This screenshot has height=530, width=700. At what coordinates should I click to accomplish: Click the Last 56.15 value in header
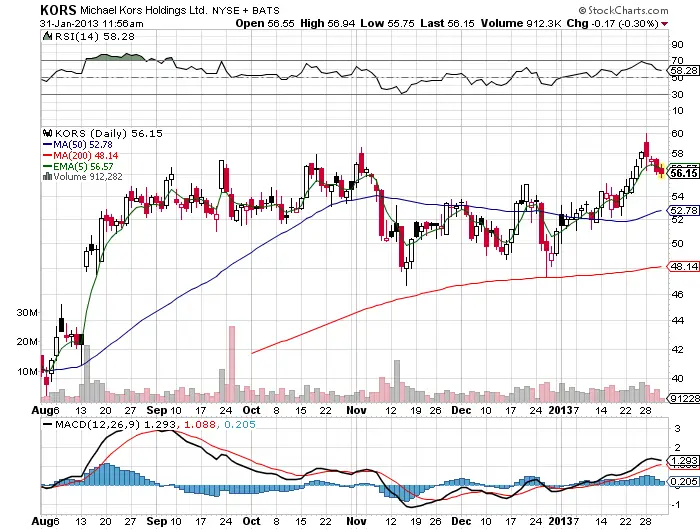point(447,23)
